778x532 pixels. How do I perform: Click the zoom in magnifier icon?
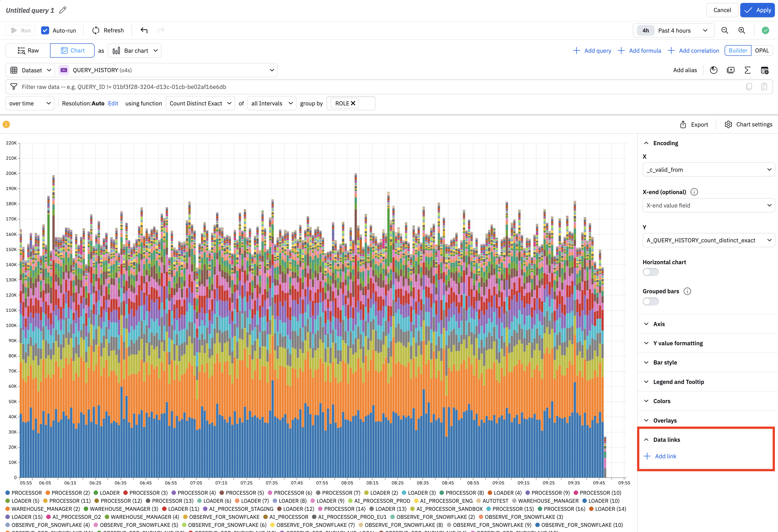[x=742, y=30]
